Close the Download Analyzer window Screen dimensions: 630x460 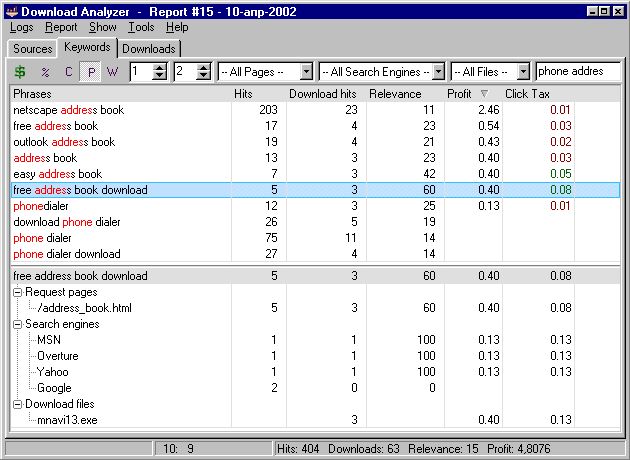point(618,11)
